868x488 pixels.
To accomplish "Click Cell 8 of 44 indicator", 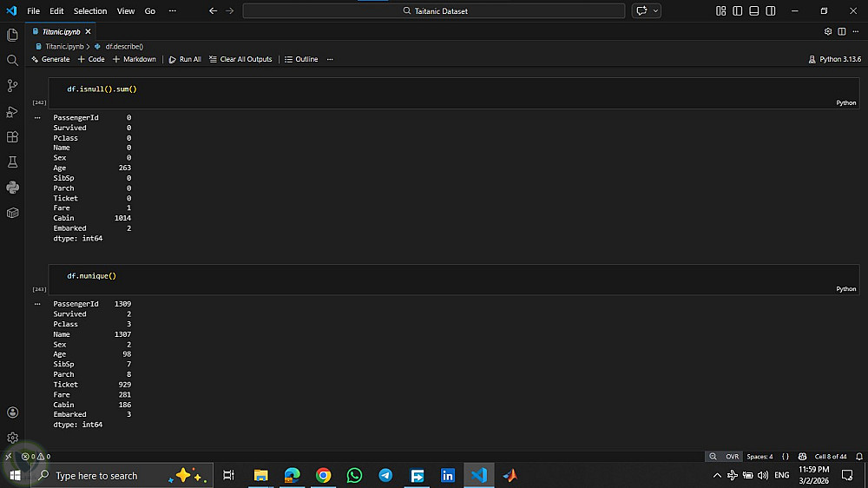I will pyautogui.click(x=831, y=457).
